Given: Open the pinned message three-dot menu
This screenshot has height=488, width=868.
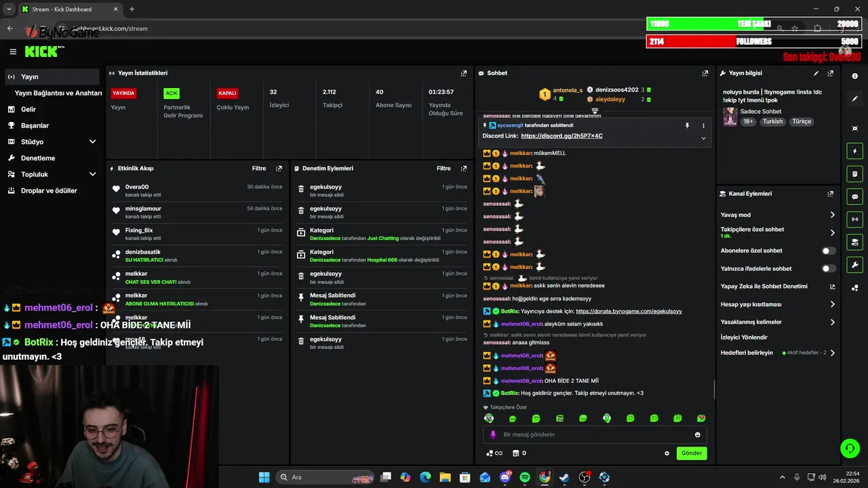Looking at the screenshot, I should click(x=703, y=125).
